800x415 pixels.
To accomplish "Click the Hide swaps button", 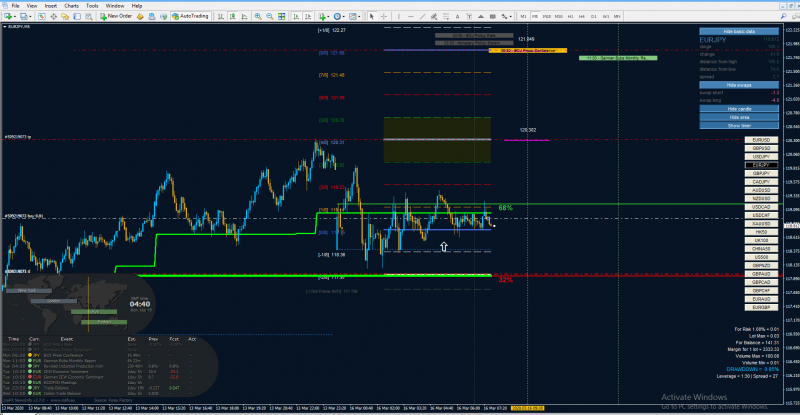I will tap(739, 85).
